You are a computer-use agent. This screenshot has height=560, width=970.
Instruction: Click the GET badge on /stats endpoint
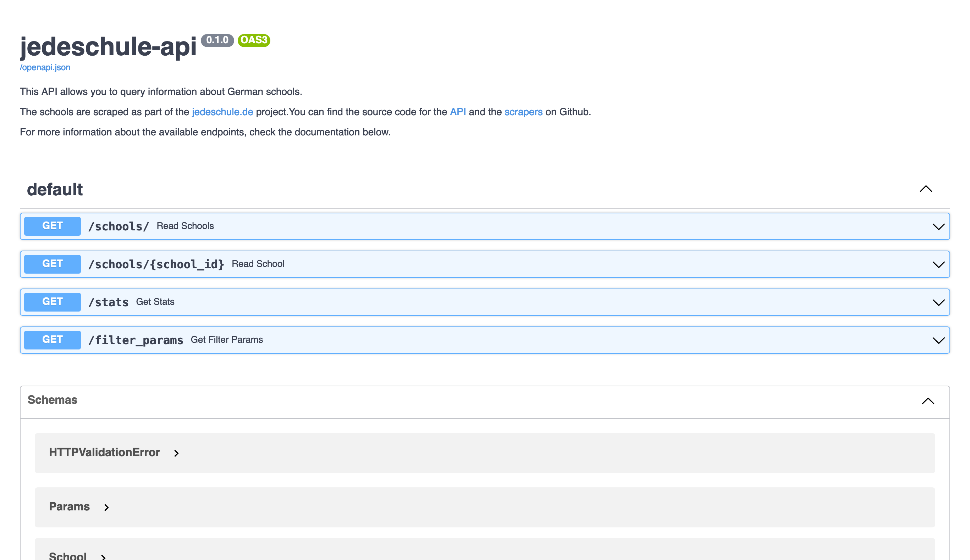[x=52, y=302]
